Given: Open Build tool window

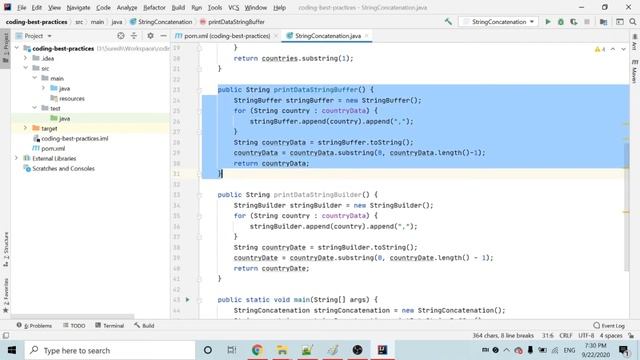Looking at the screenshot, I should coord(144,326).
